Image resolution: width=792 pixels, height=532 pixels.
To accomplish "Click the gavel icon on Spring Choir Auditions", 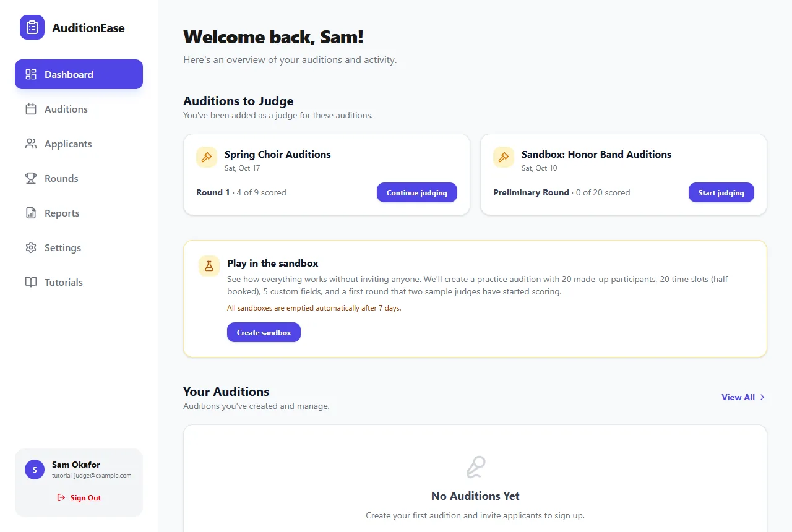I will point(207,157).
